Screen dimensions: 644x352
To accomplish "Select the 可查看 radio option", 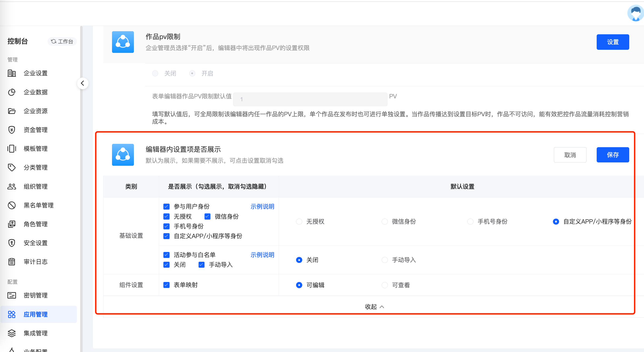I will pyautogui.click(x=385, y=285).
